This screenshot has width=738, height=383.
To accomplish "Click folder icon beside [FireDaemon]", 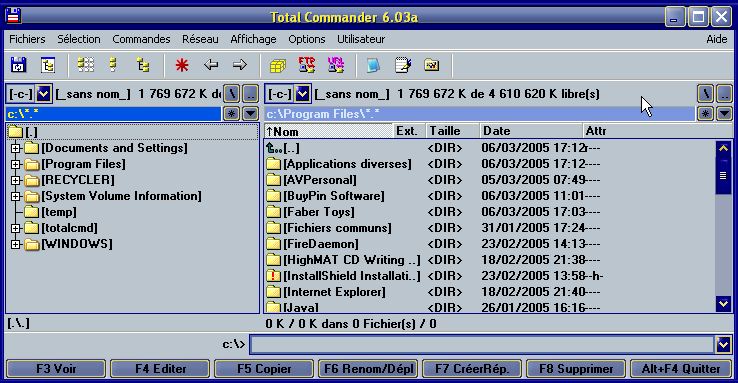I will [273, 244].
